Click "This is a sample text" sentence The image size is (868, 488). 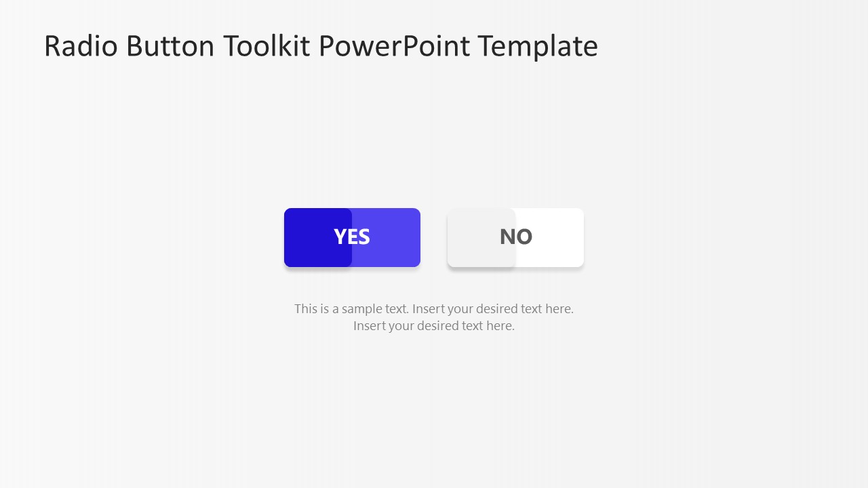(x=351, y=309)
